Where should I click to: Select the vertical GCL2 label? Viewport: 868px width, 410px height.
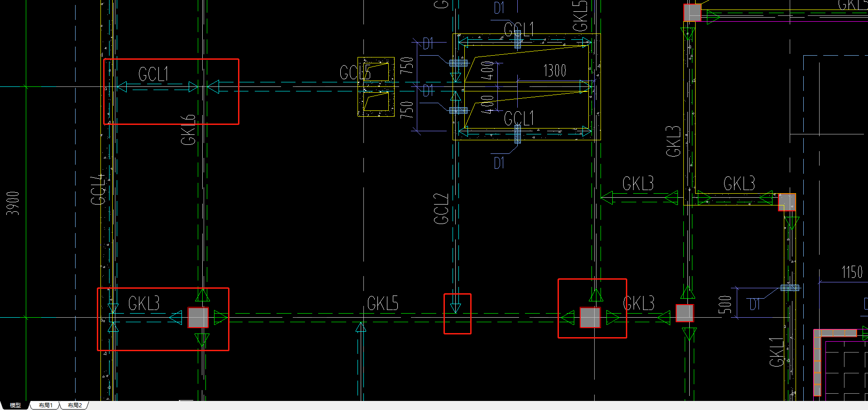(x=441, y=209)
